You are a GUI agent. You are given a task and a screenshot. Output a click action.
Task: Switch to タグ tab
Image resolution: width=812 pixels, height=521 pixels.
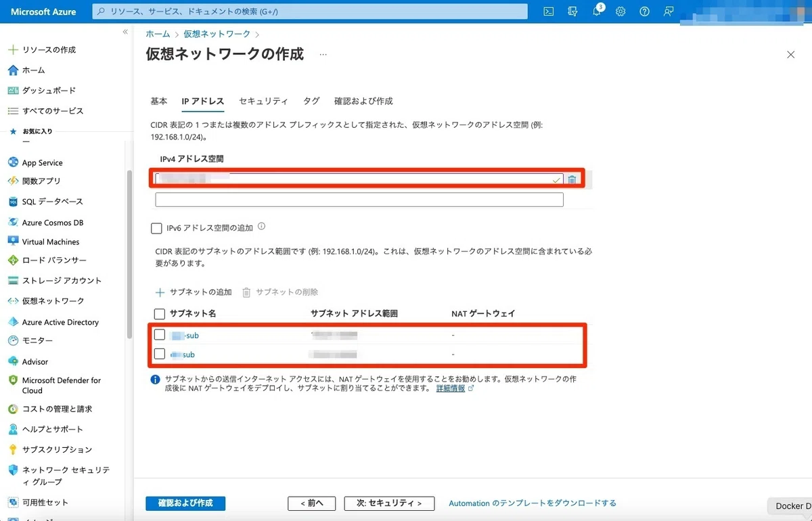pos(311,101)
